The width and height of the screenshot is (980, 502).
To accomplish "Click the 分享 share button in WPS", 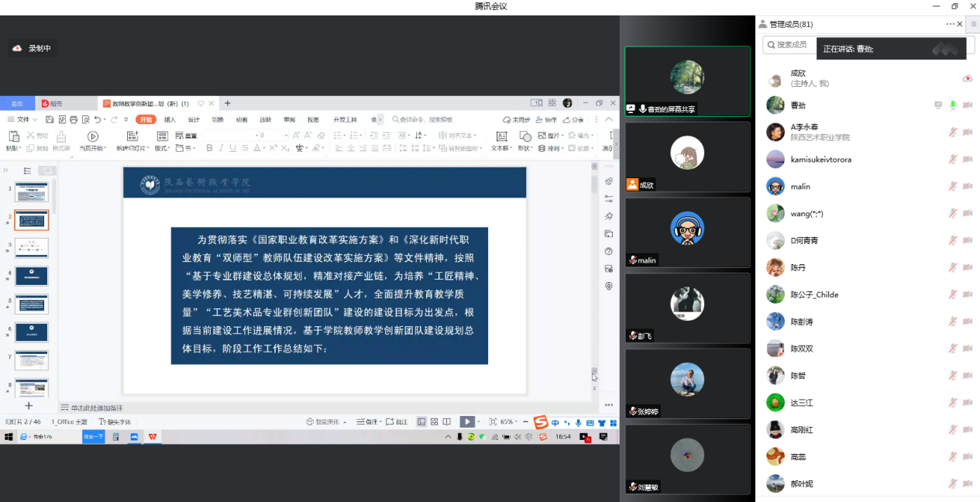I will pos(574,119).
